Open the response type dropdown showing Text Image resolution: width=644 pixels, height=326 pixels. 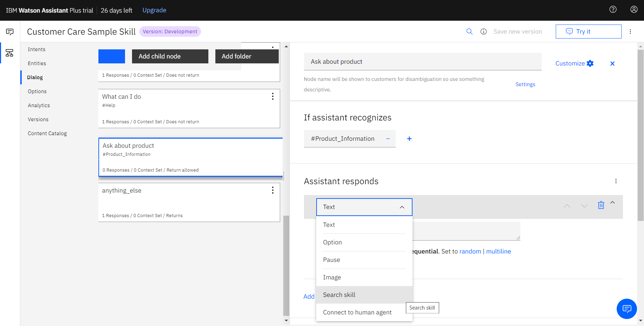tap(364, 207)
